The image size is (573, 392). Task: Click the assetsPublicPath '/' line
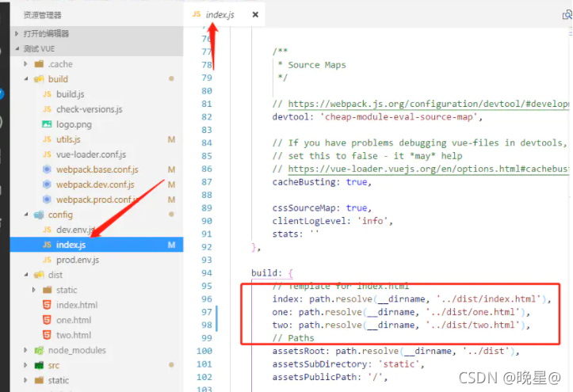(330, 377)
